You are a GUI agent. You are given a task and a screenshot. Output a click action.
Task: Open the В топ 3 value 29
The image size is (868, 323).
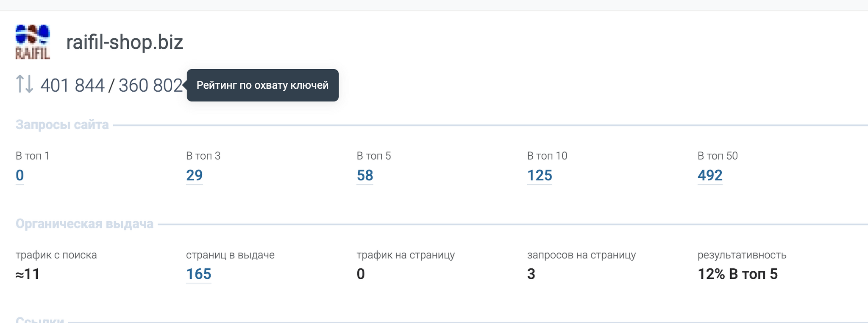coord(195,175)
